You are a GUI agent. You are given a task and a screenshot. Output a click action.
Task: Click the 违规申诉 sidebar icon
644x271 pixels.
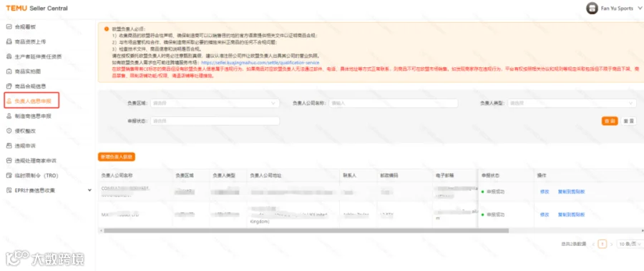pyautogui.click(x=9, y=146)
